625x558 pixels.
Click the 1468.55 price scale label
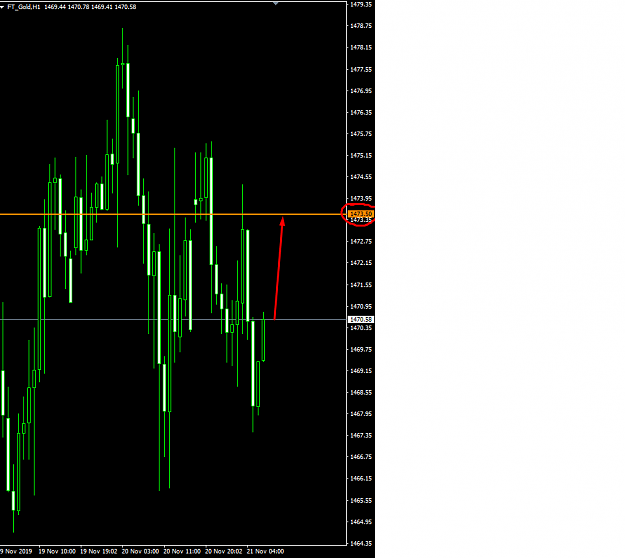coord(361,392)
